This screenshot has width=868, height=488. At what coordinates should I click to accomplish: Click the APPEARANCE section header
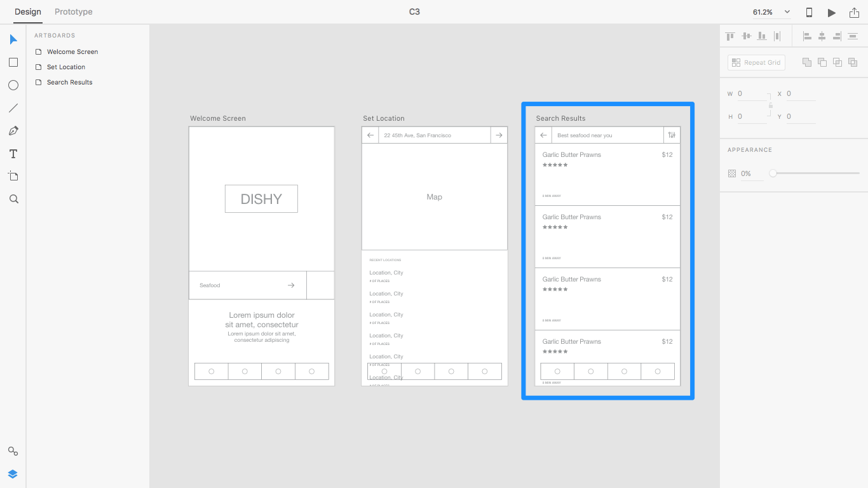[750, 150]
